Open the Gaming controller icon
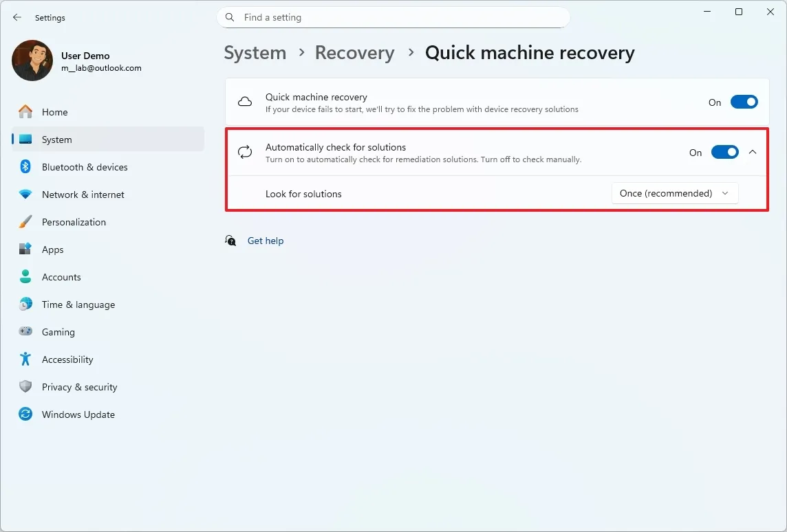Screen dimensions: 787x532 click(25, 332)
